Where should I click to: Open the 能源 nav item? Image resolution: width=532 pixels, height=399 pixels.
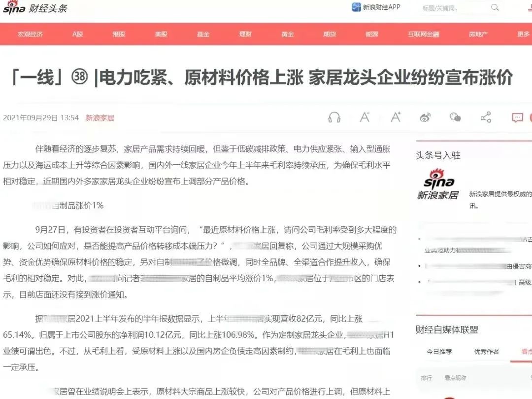(x=372, y=34)
